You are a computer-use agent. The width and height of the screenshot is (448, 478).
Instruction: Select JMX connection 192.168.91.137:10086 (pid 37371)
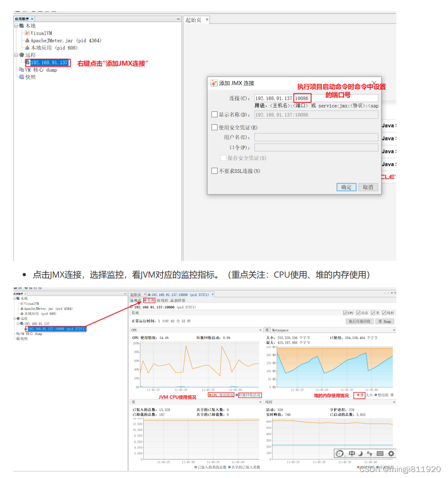(x=57, y=329)
